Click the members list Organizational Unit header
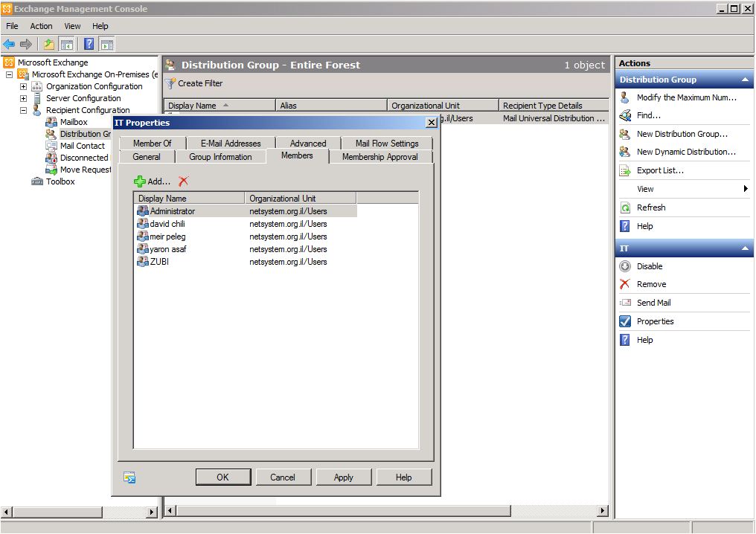This screenshot has height=534, width=756. (301, 198)
